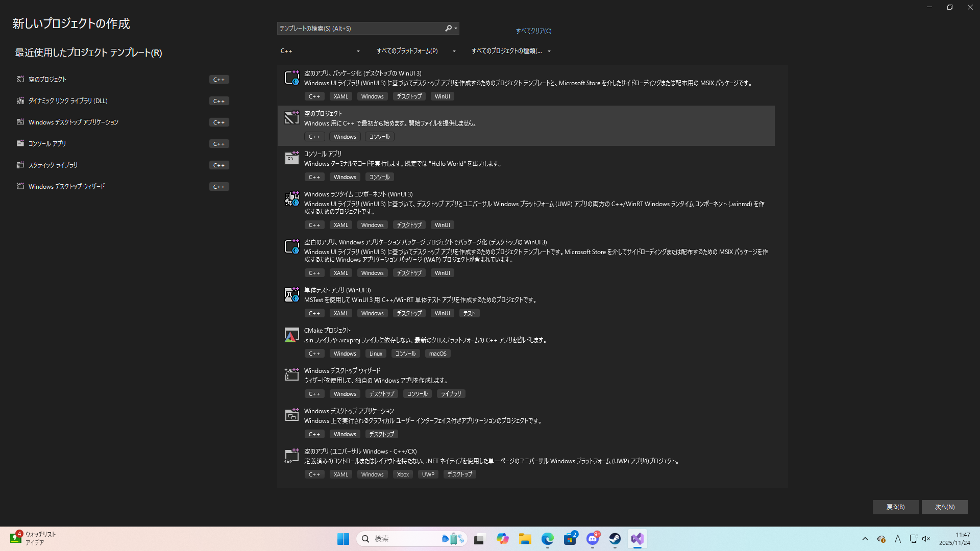Select recent template Static Library

pyautogui.click(x=53, y=165)
